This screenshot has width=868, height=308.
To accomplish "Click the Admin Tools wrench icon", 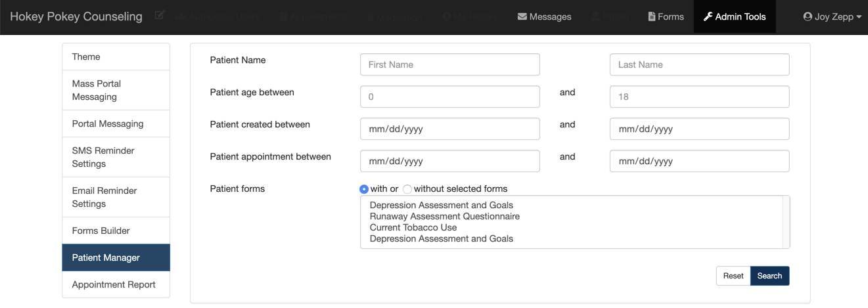I will [x=708, y=17].
